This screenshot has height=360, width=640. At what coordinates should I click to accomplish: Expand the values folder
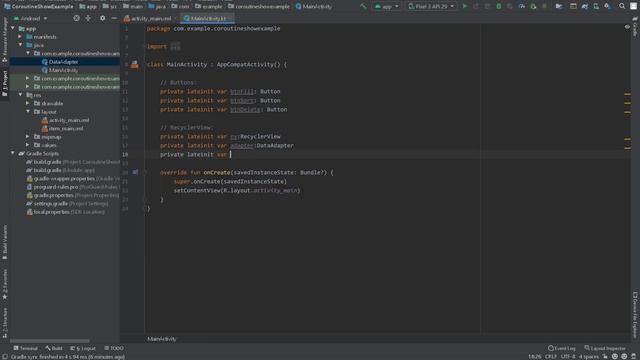pyautogui.click(x=28, y=145)
